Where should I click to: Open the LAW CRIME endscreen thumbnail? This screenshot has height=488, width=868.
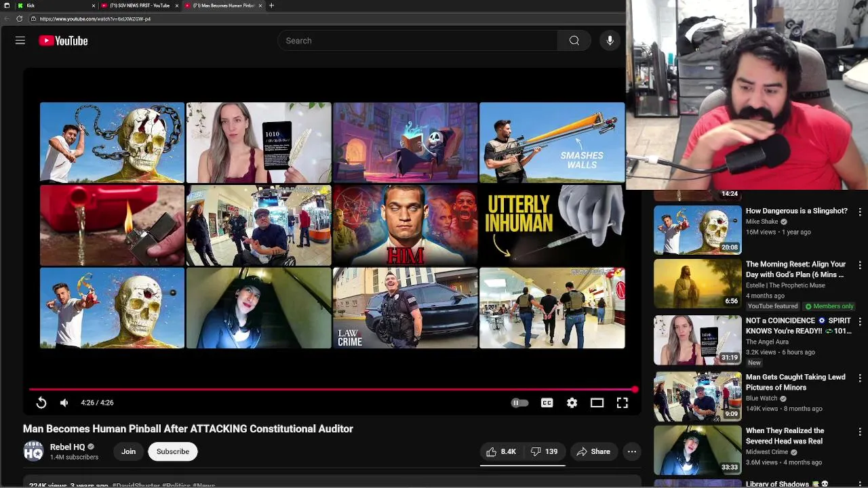point(406,308)
